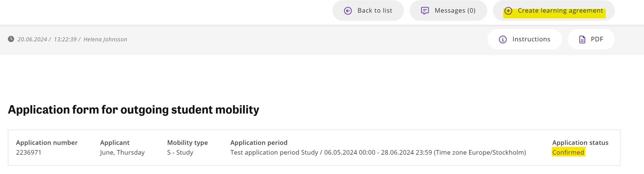The height and width of the screenshot is (174, 644).
Task: Go back to list
Action: pos(368,11)
